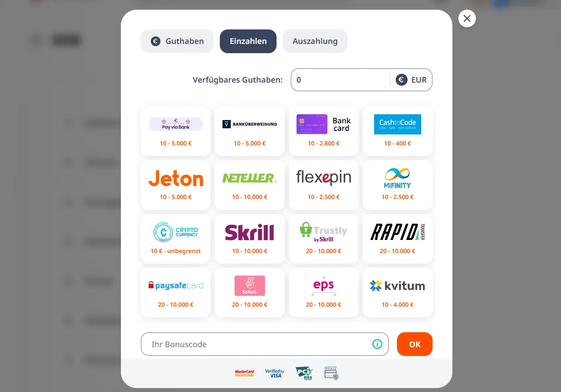The width and height of the screenshot is (561, 392).
Task: Choose the Jeton payment method
Action: click(176, 185)
